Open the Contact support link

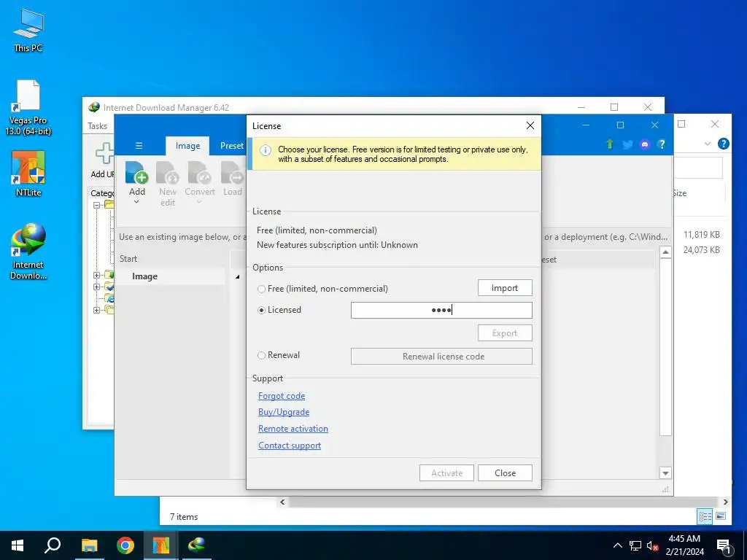(x=290, y=446)
